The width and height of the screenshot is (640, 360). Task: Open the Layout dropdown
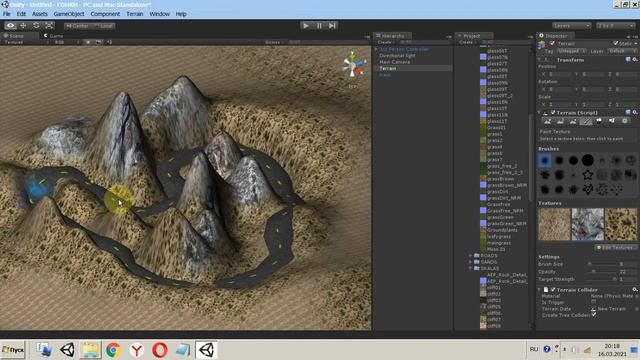pos(616,26)
